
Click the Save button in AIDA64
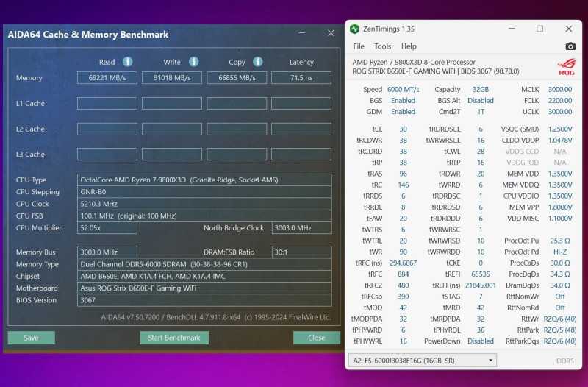pyautogui.click(x=32, y=338)
